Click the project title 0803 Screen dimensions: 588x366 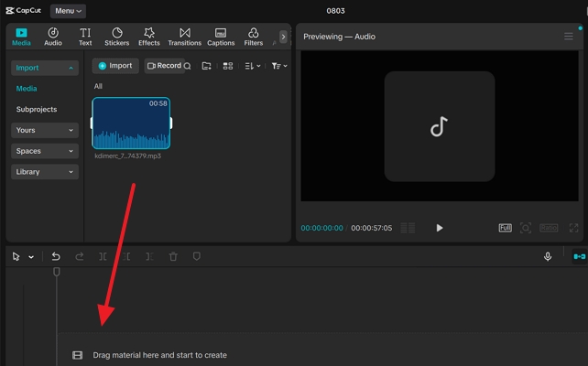335,11
